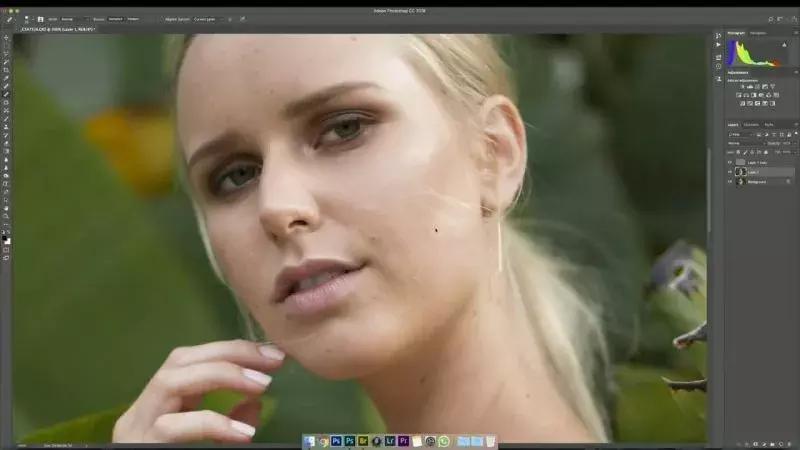Viewport: 800px width, 450px height.
Task: Open Adobe Bridge from the Dock
Action: click(x=363, y=440)
